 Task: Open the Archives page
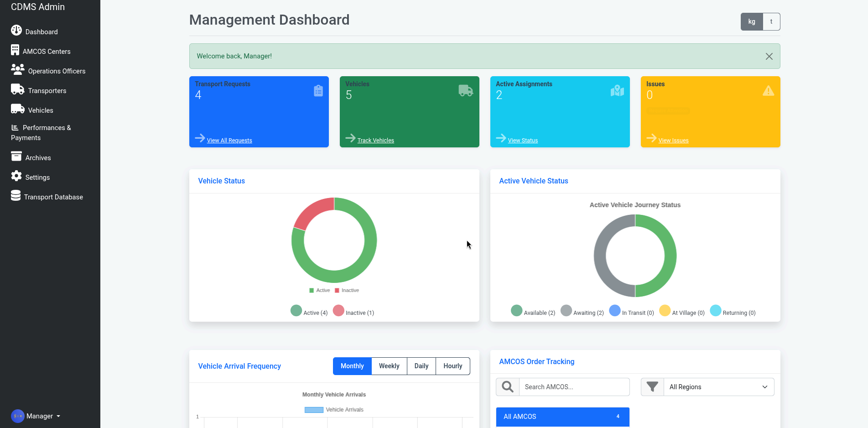pos(31,157)
